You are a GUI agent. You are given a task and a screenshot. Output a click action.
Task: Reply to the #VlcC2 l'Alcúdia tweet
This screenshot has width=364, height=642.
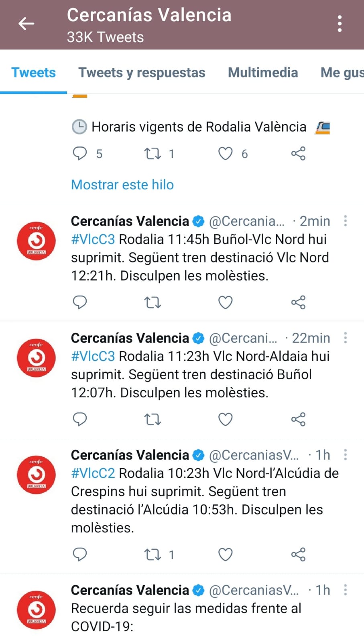[80, 555]
